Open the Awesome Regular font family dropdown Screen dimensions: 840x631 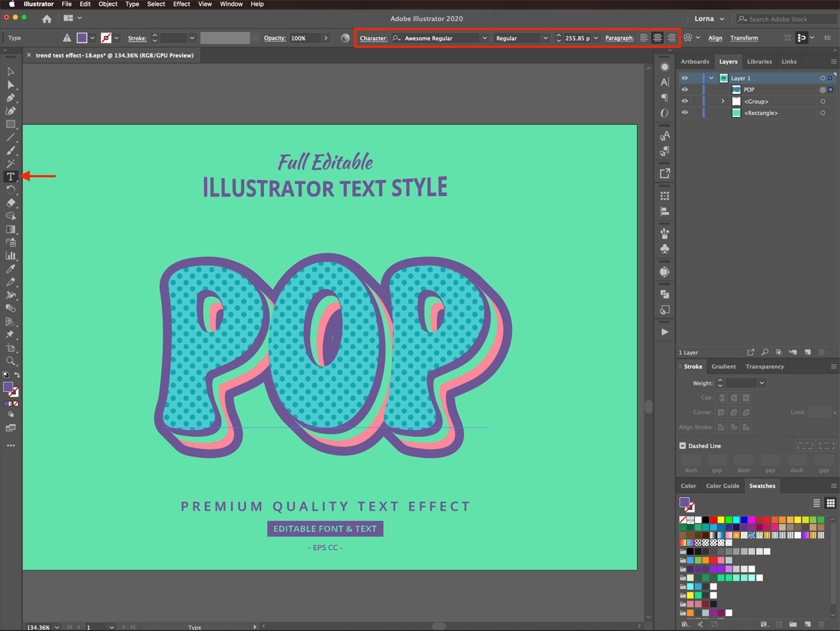pyautogui.click(x=484, y=38)
